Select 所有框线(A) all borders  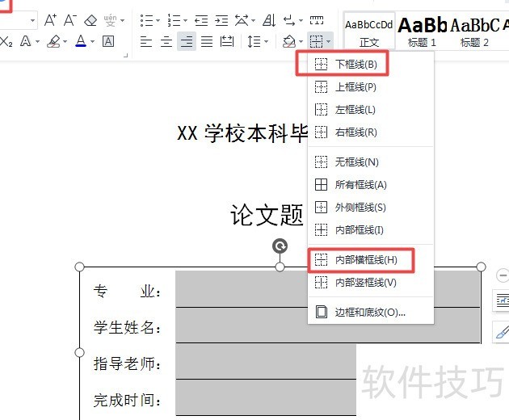pyautogui.click(x=371, y=185)
